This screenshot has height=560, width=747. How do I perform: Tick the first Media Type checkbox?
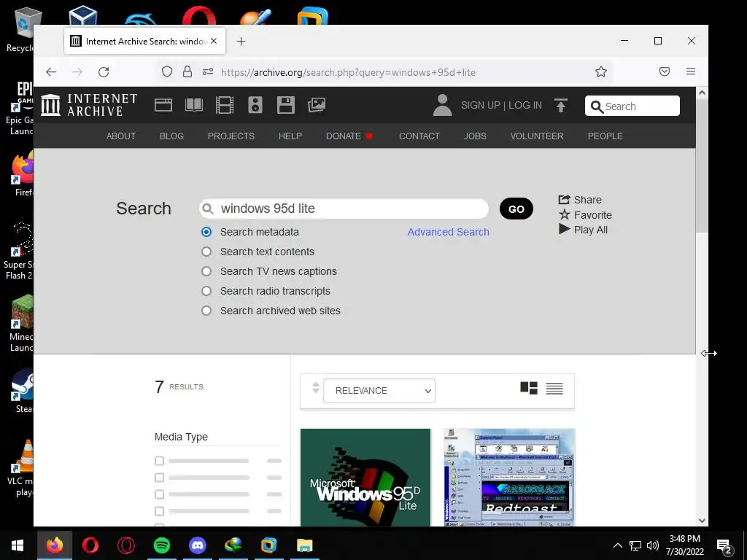click(159, 461)
